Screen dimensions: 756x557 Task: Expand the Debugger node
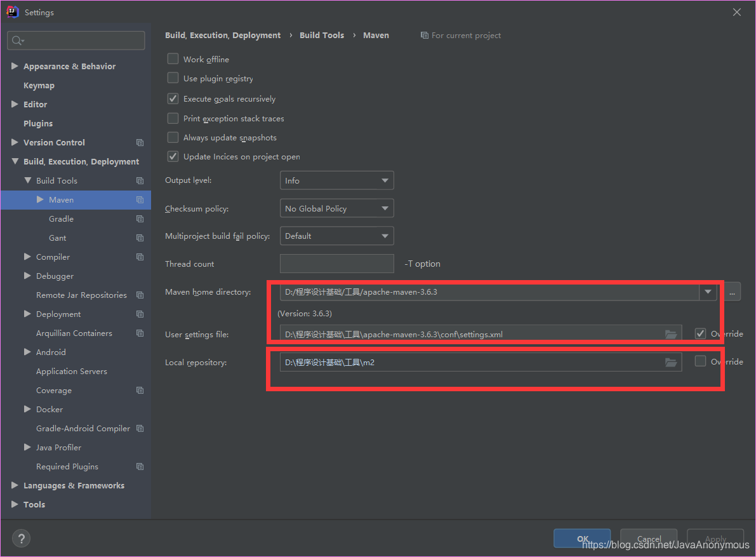pyautogui.click(x=27, y=276)
